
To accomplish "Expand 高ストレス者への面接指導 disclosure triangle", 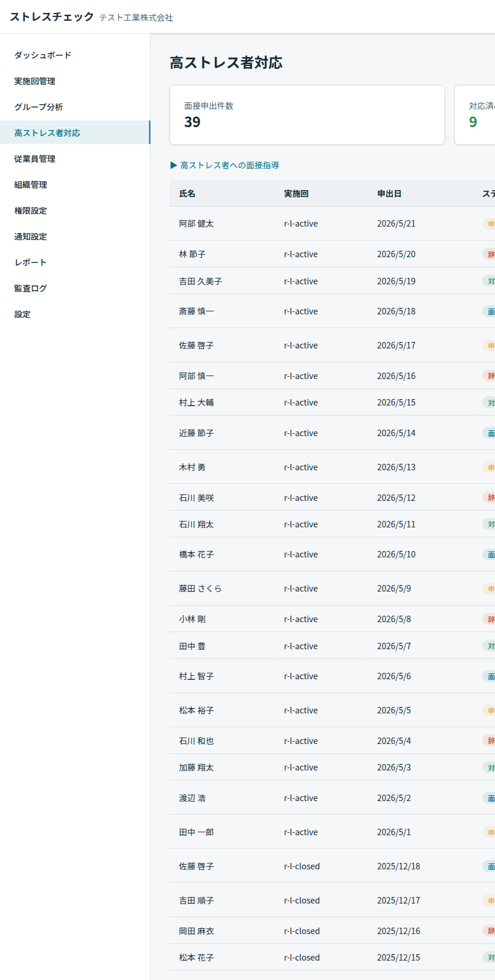I will 174,165.
